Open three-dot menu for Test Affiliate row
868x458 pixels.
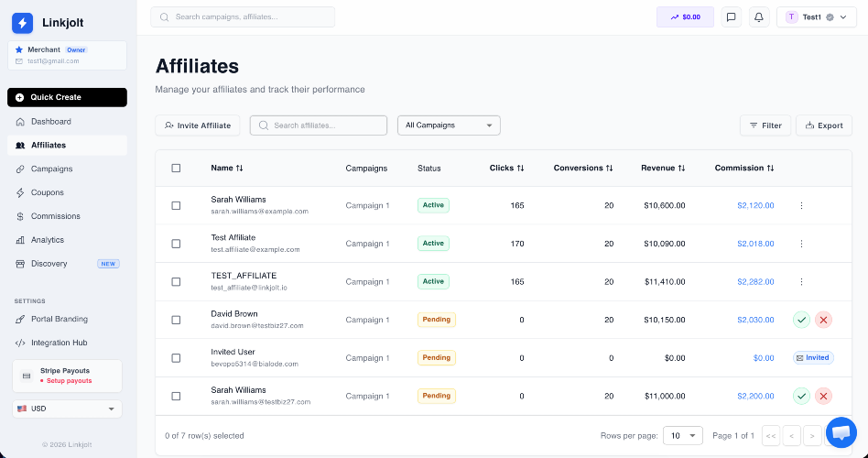801,244
